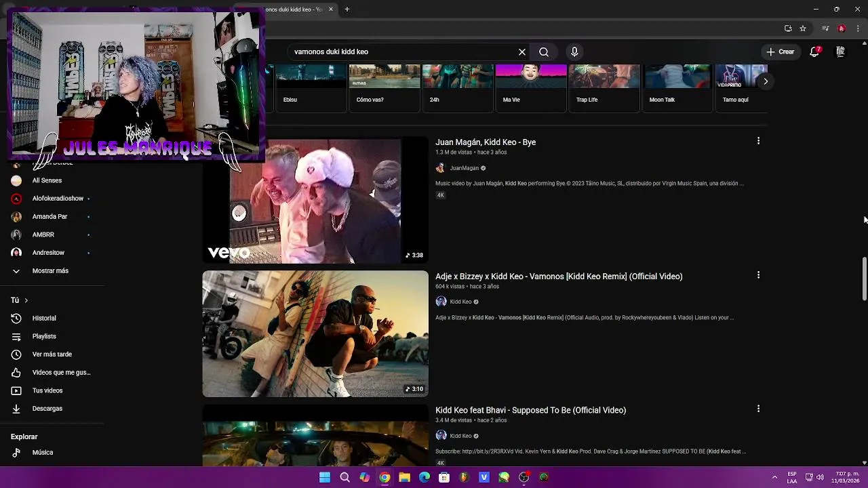The height and width of the screenshot is (488, 868).
Task: Open the 7:07 p. m. clock and calendar
Action: [847, 477]
